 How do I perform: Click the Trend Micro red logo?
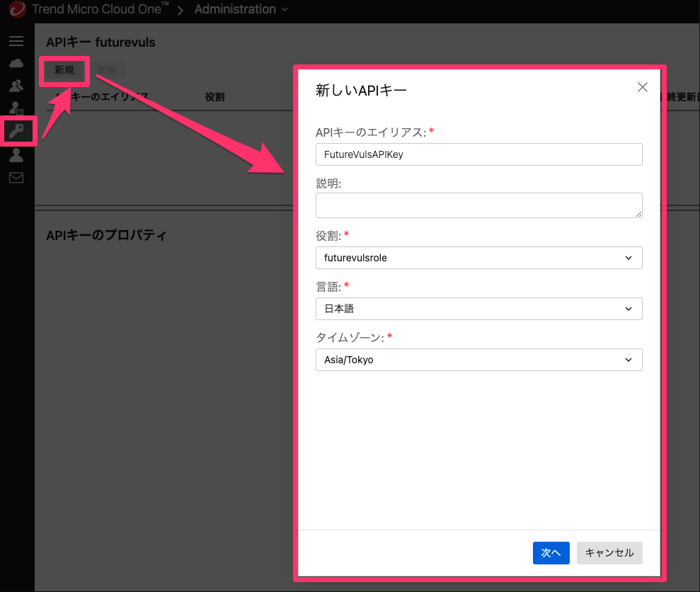click(16, 10)
